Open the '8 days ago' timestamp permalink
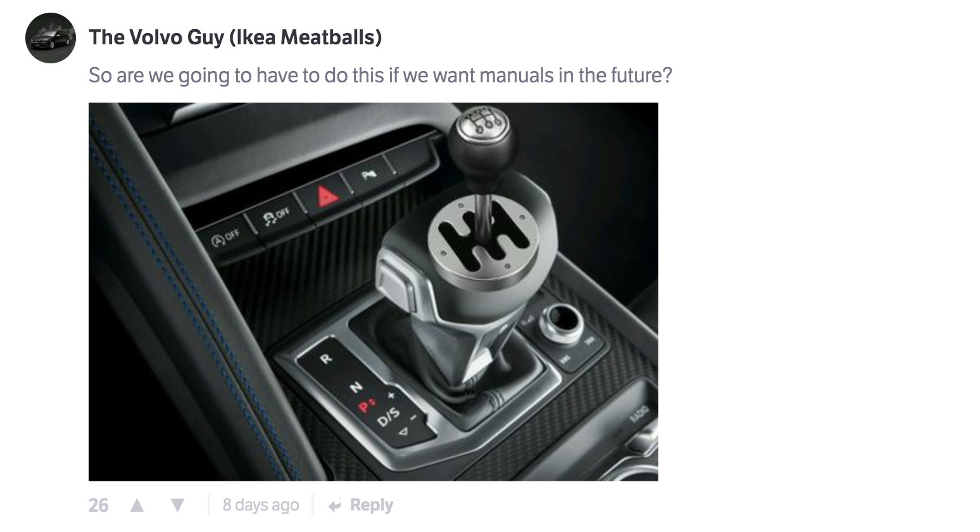Viewport: 980px width, 532px height. click(x=261, y=505)
